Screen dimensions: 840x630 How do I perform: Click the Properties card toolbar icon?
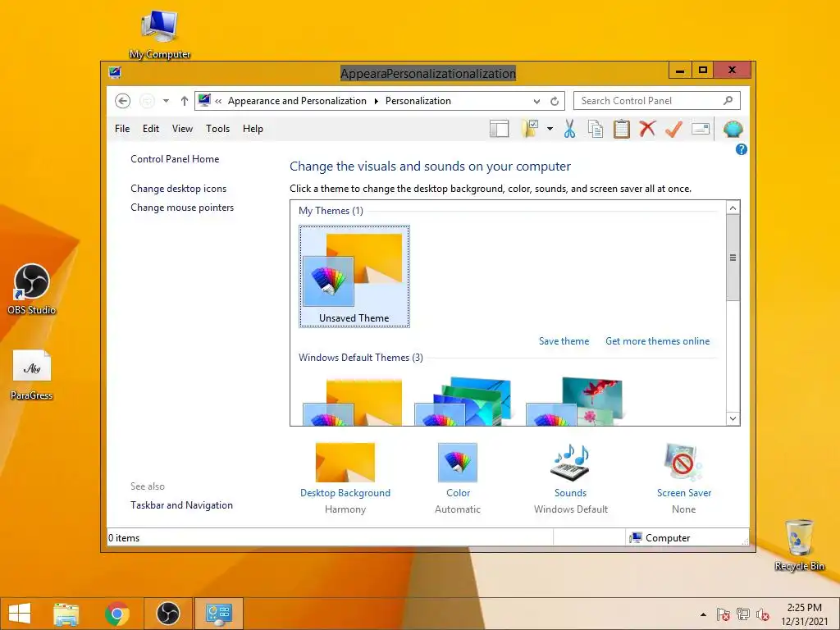point(701,129)
